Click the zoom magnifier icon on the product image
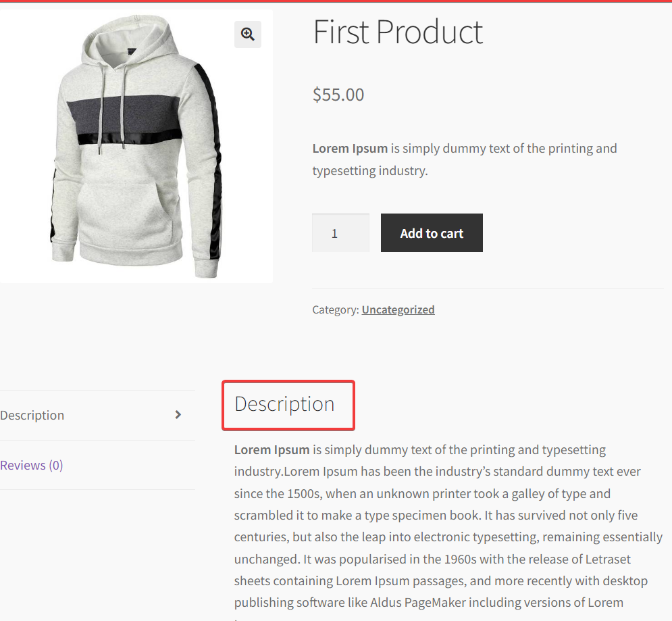This screenshot has height=621, width=672. click(x=247, y=34)
